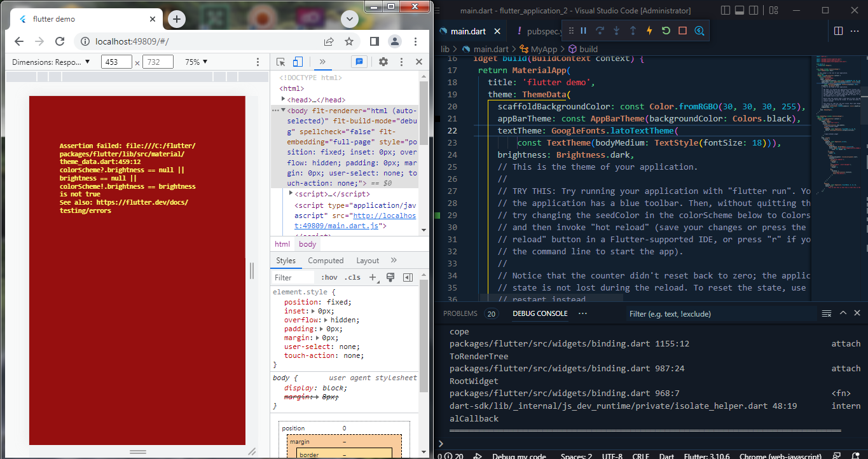Expand the head element in DOM tree
This screenshot has width=868, height=459.
coord(284,100)
